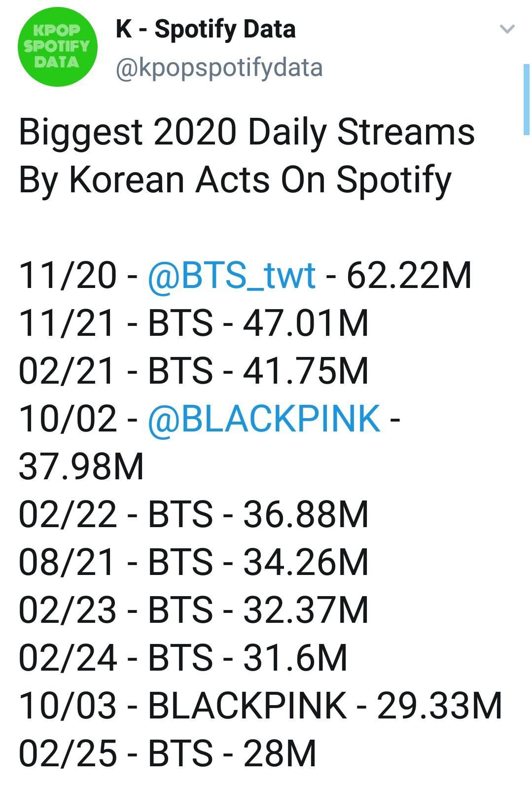Select the 11/21 BTS 47.01M line
Screen dimensions: 532x787
193,323
